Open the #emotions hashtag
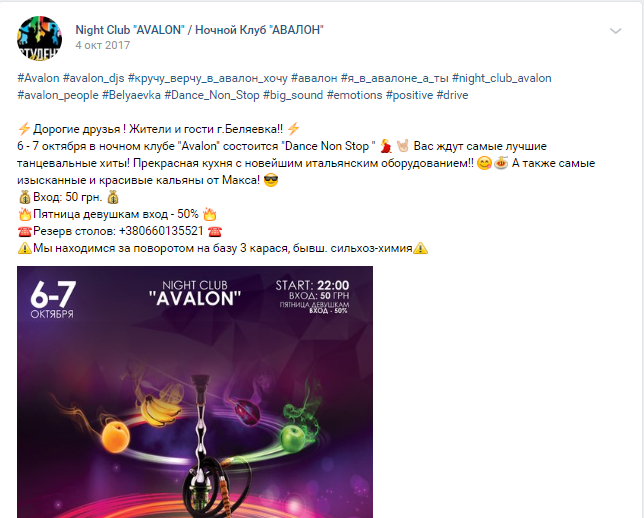644x518 pixels. click(354, 95)
